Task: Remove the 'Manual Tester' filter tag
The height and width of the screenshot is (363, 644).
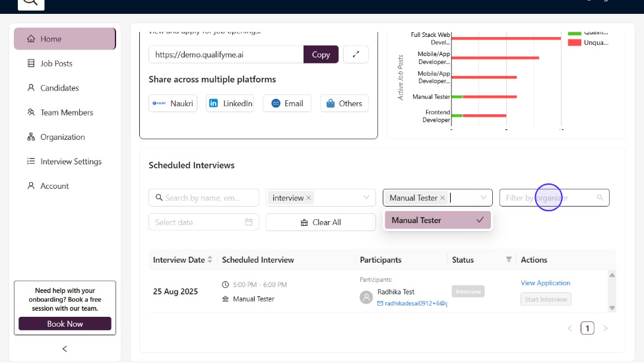Action: coord(443,198)
